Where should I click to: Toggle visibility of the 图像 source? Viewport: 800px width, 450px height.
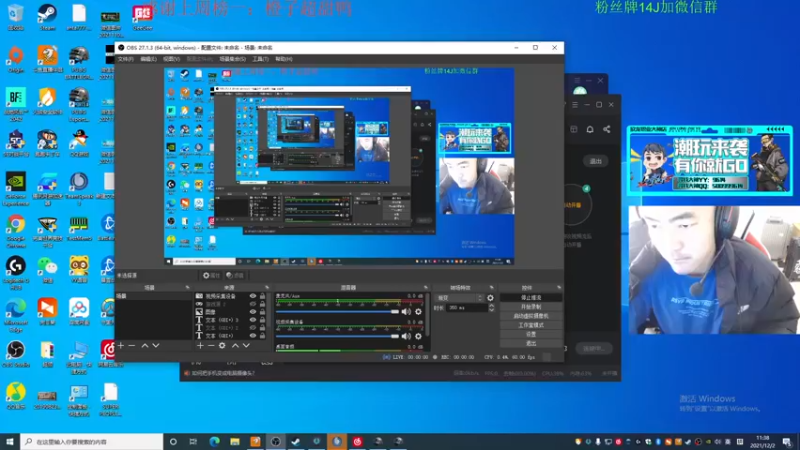click(253, 312)
